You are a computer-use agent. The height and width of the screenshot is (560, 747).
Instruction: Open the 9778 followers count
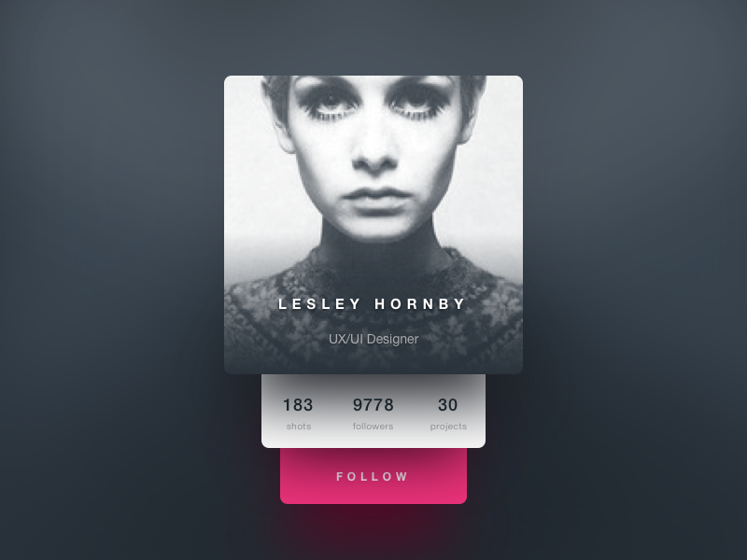pyautogui.click(x=373, y=405)
